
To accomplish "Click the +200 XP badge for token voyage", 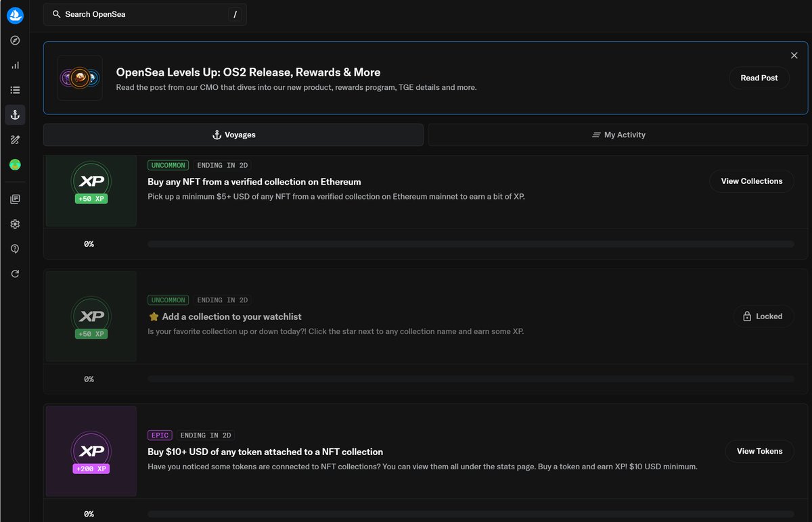I will pyautogui.click(x=91, y=469).
